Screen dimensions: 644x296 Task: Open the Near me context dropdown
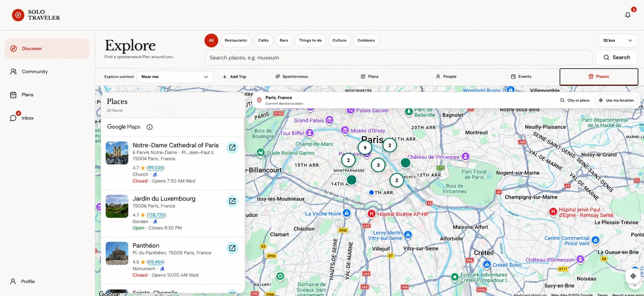tap(175, 77)
